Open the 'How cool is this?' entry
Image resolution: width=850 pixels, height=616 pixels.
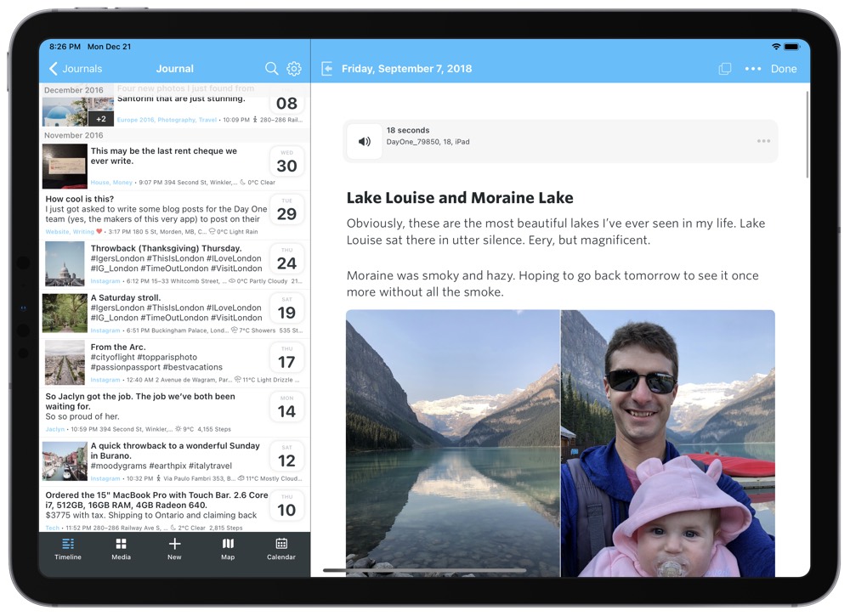(175, 215)
